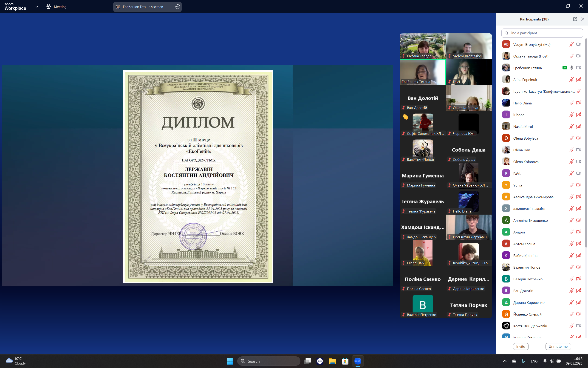Open TeamViewer from the taskbar
This screenshot has height=368, width=588.
tap(320, 361)
